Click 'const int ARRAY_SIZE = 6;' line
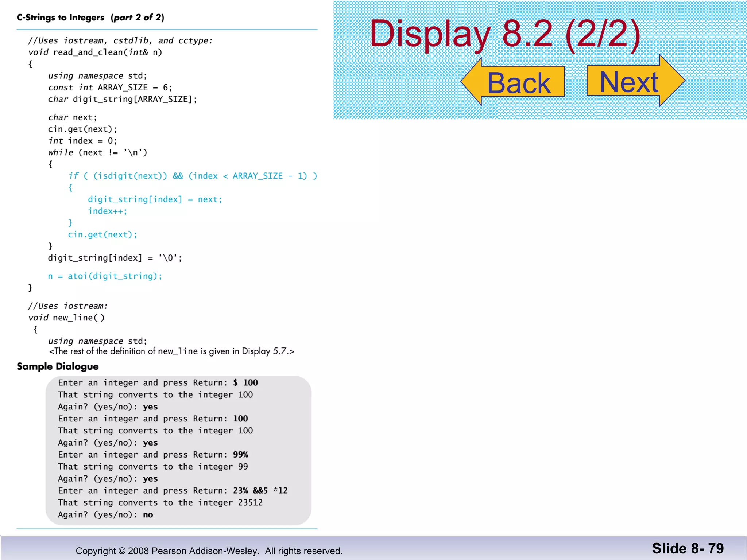The image size is (747, 560). [110, 87]
